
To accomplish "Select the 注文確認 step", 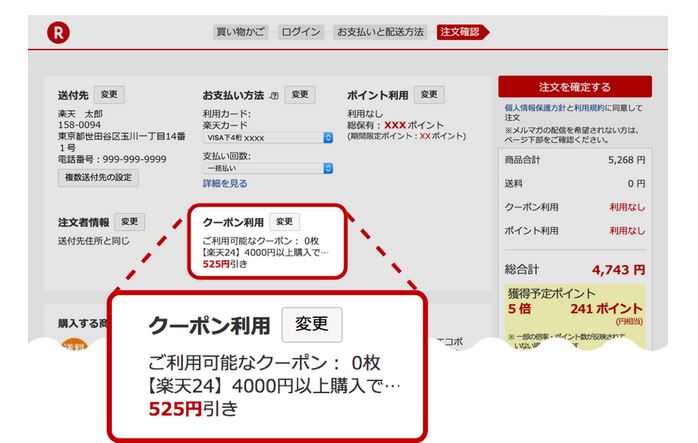I will coord(462,32).
